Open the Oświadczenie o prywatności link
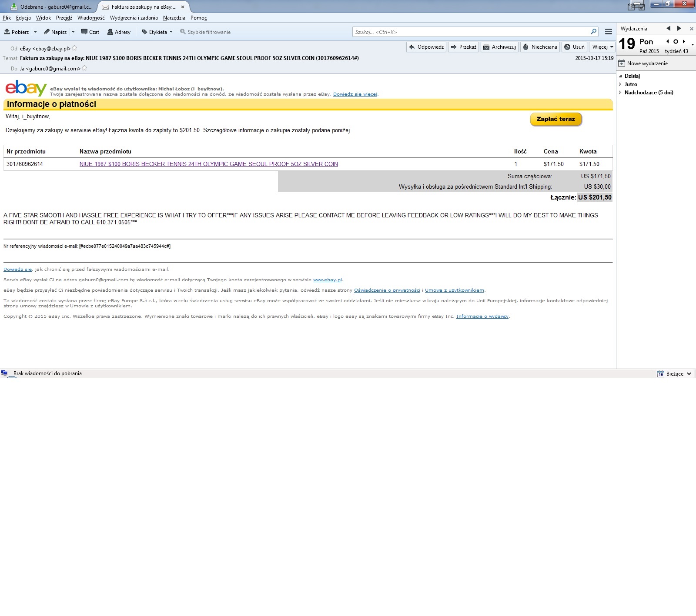This screenshot has width=696, height=616. point(387,290)
